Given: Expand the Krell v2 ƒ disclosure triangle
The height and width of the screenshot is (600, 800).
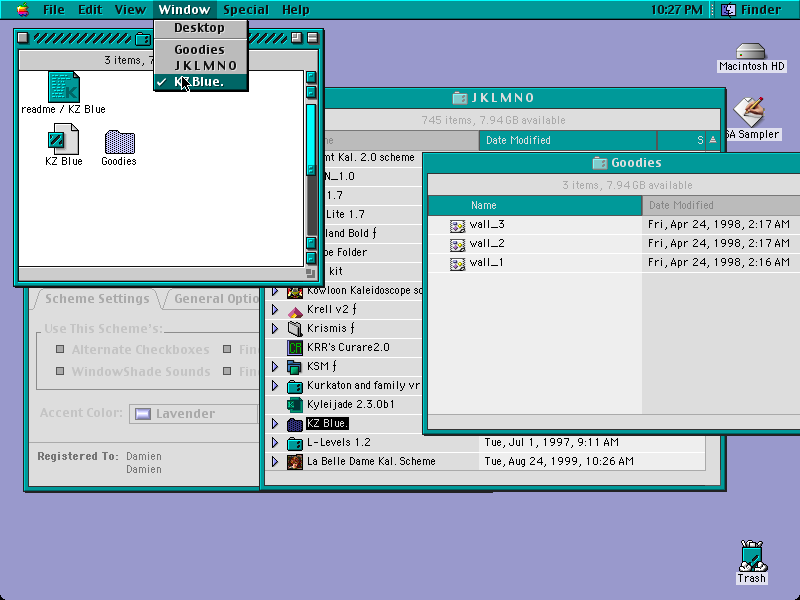Looking at the screenshot, I should pyautogui.click(x=275, y=310).
